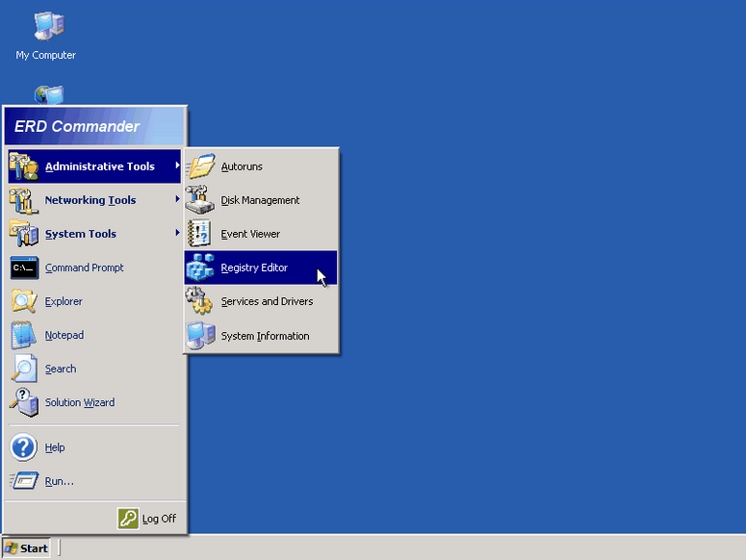Click the System Information computer icon
This screenshot has height=560, width=746.
(x=200, y=336)
